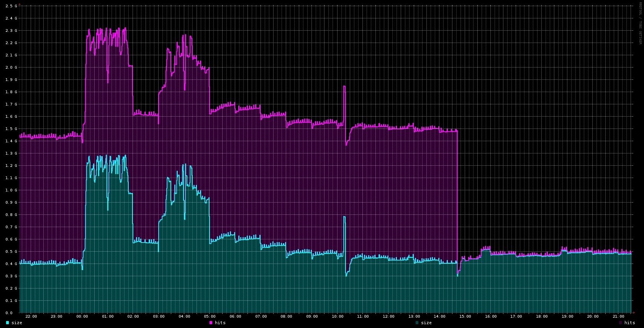Click the 18:00 time axis label
Viewport: 644px width, 328px height.
[x=542, y=316]
